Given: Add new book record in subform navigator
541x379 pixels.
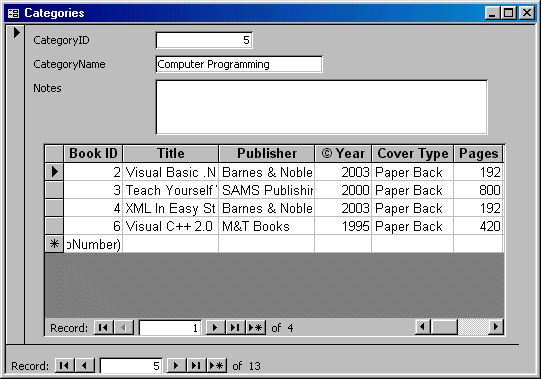Looking at the screenshot, I should tap(256, 327).
